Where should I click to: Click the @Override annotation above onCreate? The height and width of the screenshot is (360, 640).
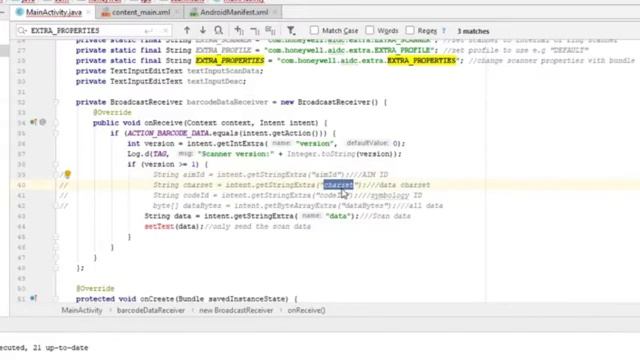[95, 288]
